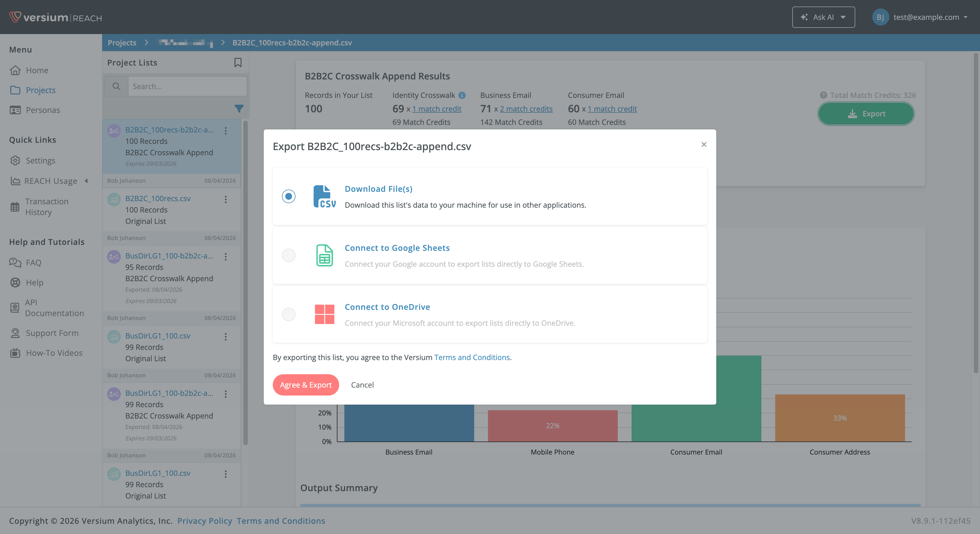Screen dimensions: 980x534
Task: Open options for 99 Records Crosswalk Append list
Action: (x=226, y=394)
